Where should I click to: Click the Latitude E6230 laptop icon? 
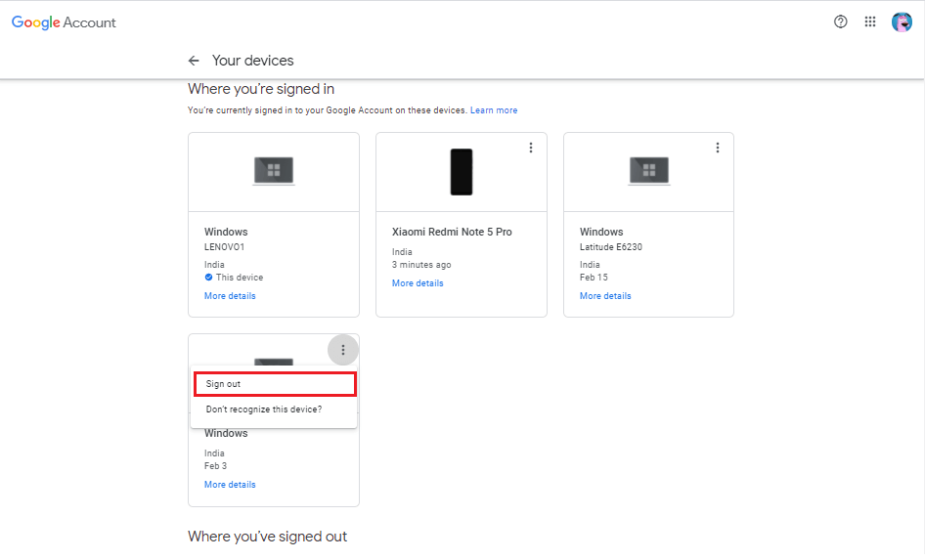coord(648,171)
